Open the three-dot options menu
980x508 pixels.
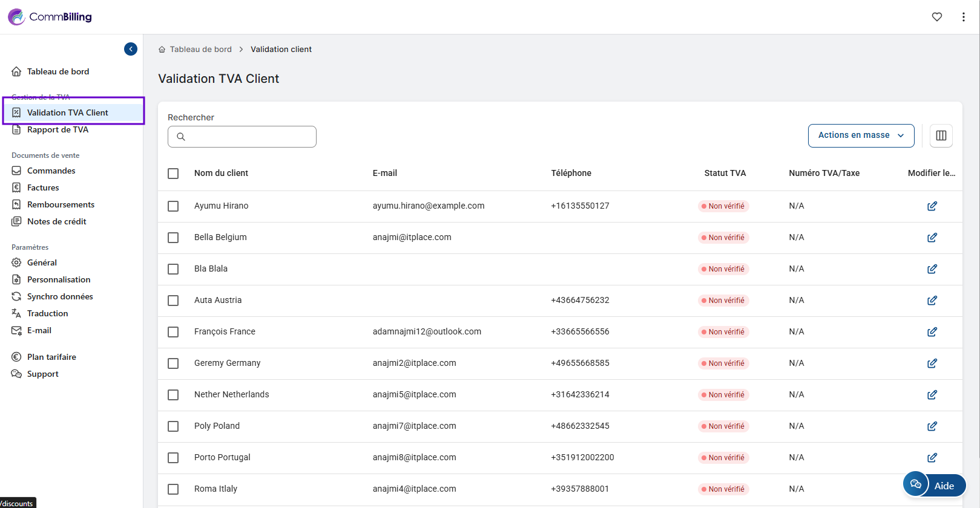963,17
